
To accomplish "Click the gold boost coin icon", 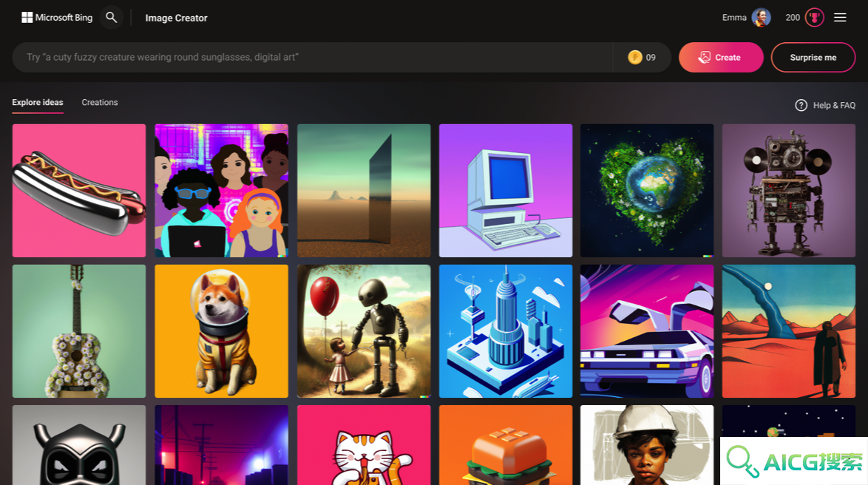I will (635, 57).
